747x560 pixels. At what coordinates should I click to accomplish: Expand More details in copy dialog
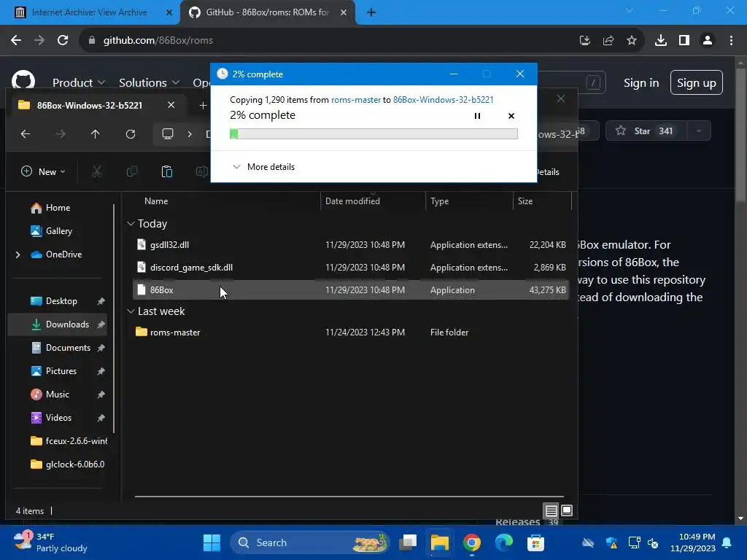click(263, 167)
